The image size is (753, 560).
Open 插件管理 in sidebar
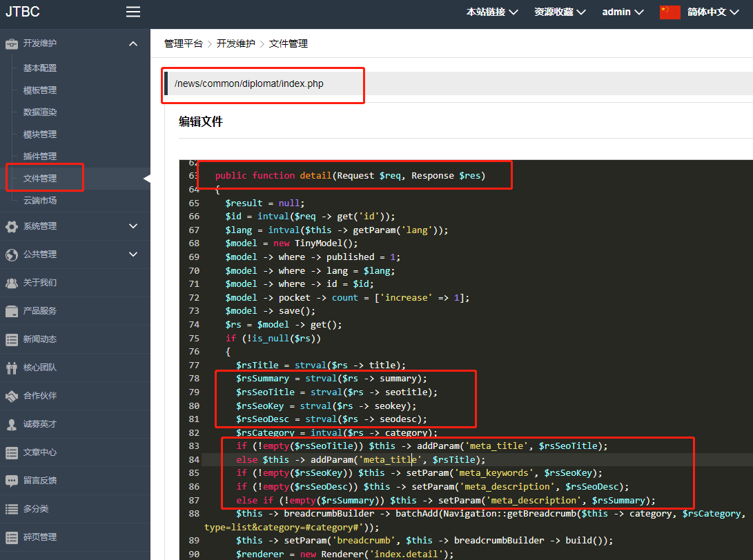pos(40,157)
